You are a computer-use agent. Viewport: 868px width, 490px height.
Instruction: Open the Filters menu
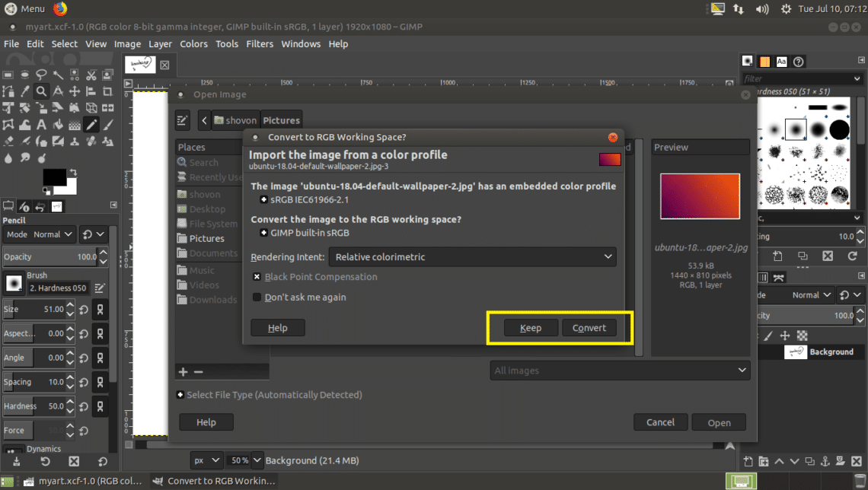(x=260, y=44)
